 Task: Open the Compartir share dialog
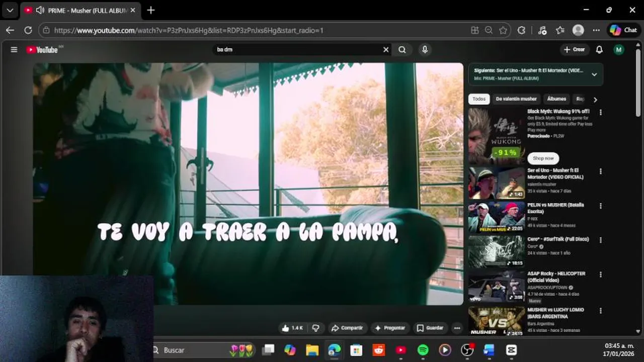pos(347,328)
